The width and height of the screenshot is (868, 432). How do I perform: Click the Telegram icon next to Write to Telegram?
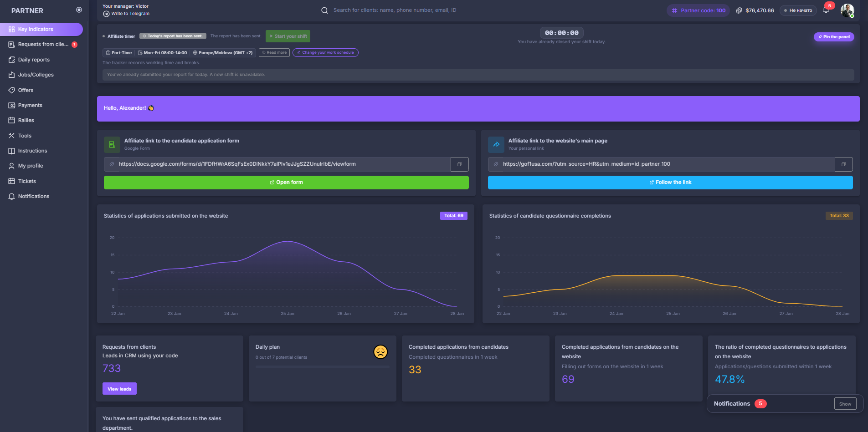coord(106,14)
